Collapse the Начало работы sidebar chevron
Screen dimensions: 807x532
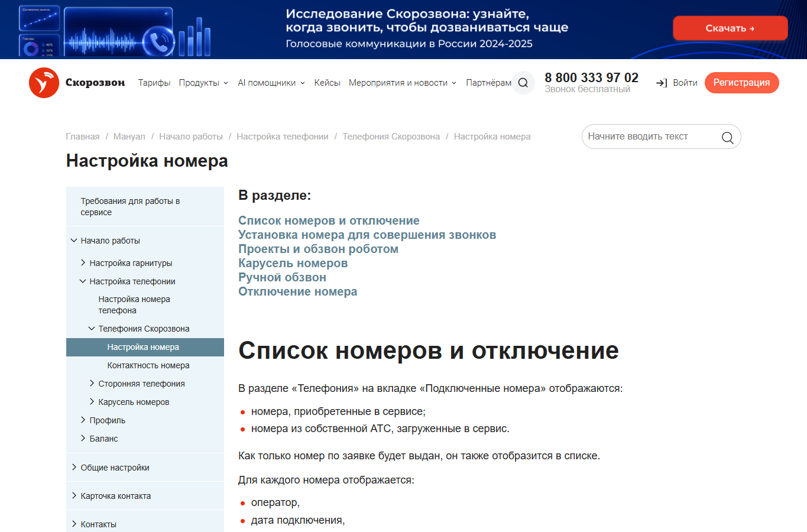click(x=74, y=241)
